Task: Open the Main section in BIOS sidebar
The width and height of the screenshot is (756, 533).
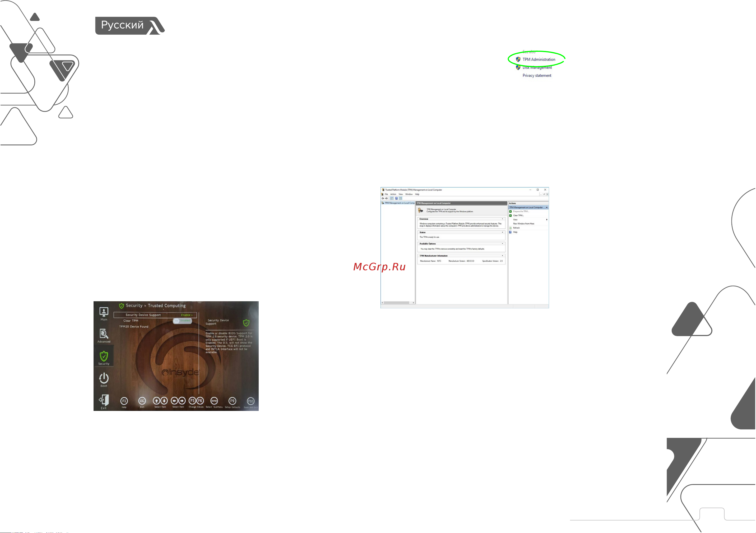Action: tap(104, 314)
